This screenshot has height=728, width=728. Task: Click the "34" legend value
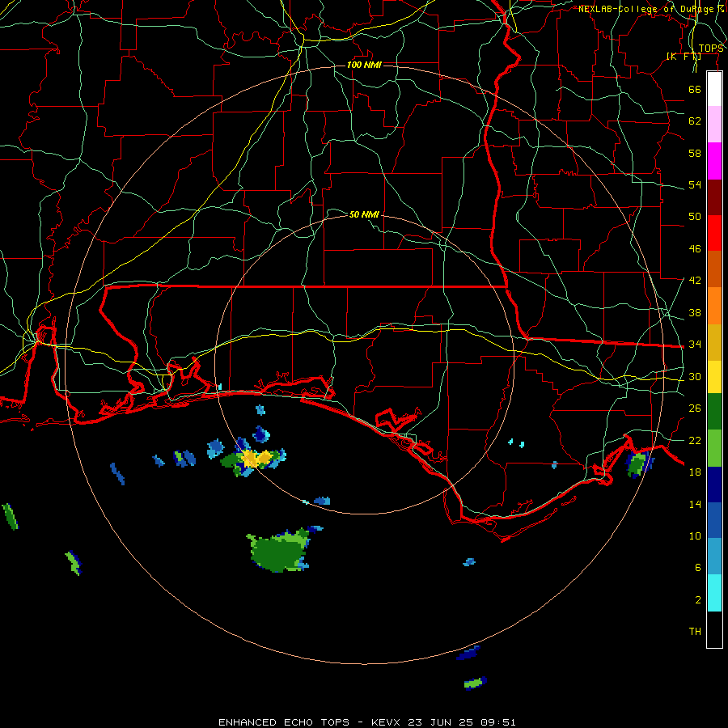click(x=695, y=345)
